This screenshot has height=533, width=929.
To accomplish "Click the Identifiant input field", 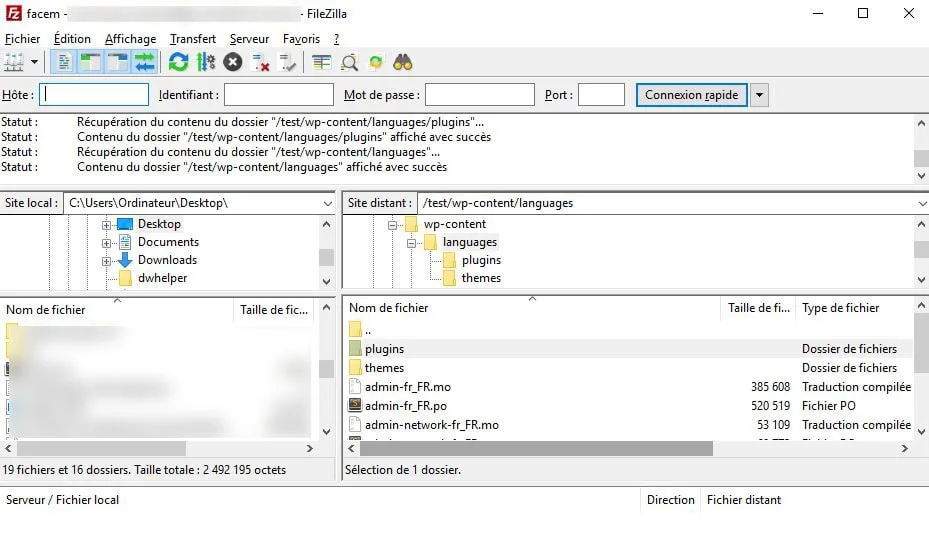I will (278, 95).
